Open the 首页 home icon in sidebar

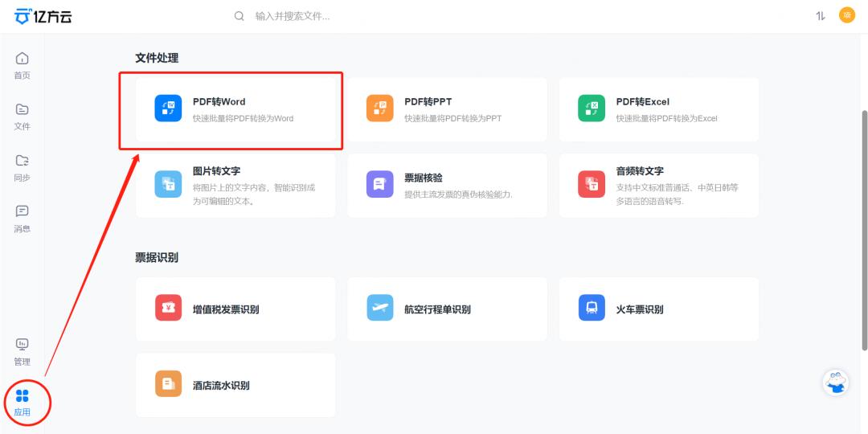point(23,58)
